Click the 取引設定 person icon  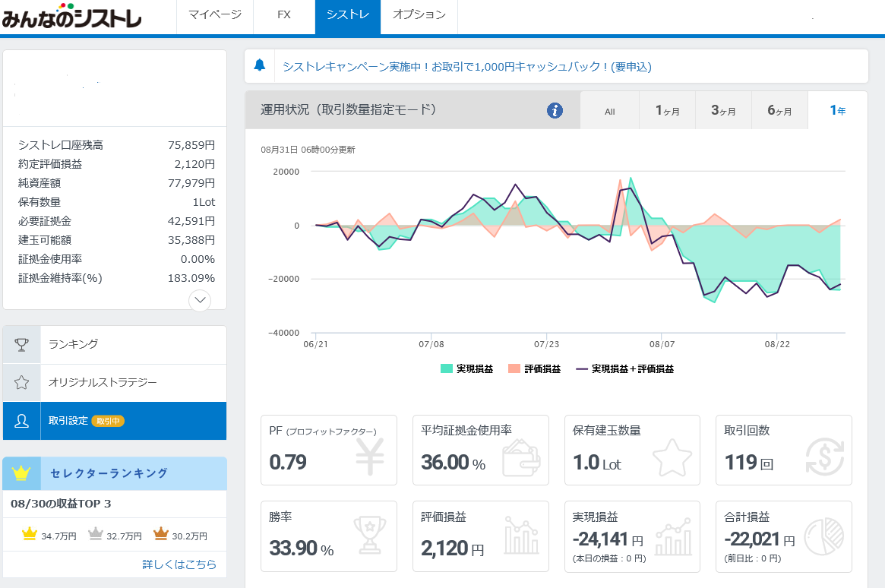pos(22,421)
